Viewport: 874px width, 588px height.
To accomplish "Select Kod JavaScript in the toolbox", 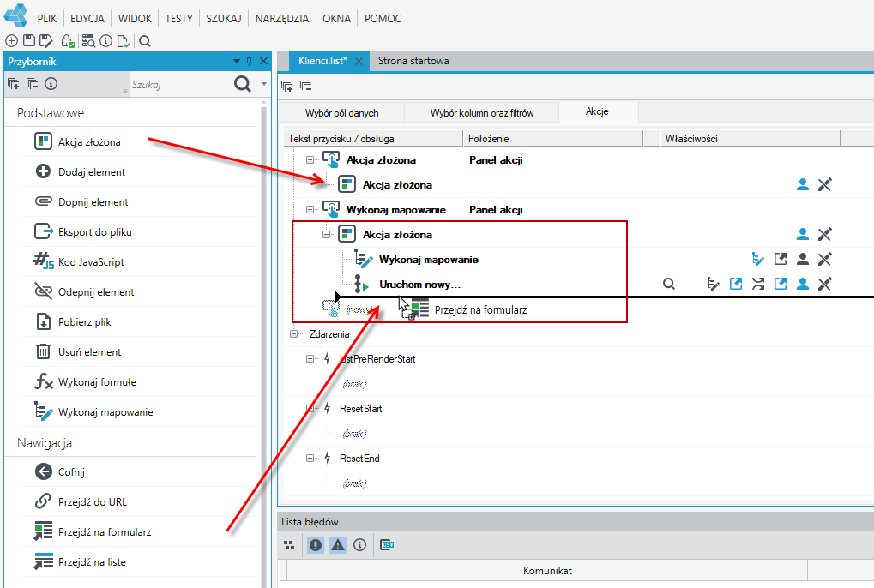I will coord(91,262).
